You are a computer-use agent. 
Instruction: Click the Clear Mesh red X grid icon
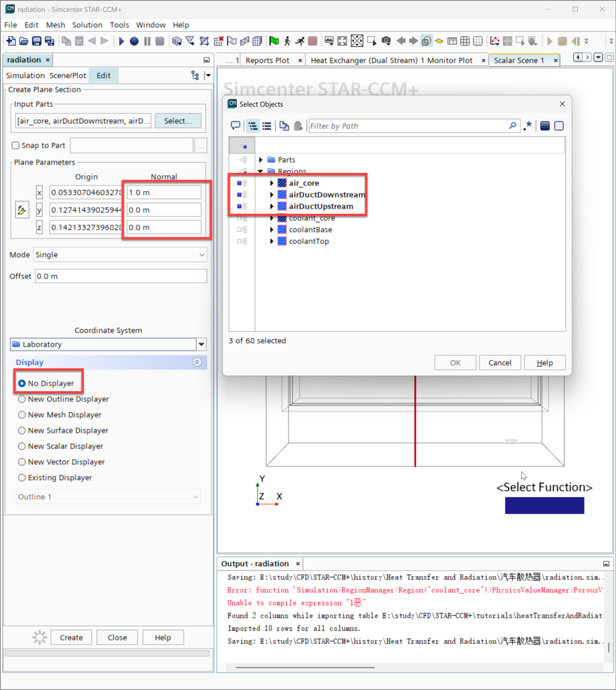coord(218,41)
